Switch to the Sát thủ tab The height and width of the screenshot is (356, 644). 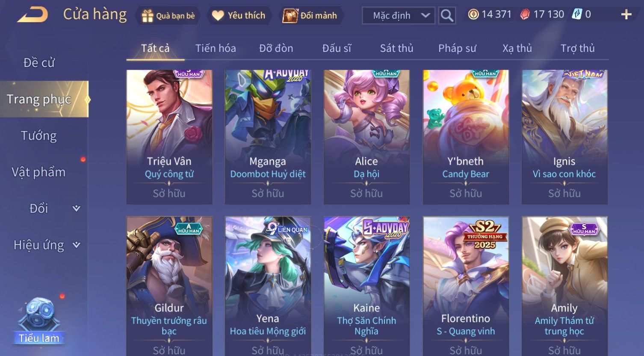coord(396,48)
